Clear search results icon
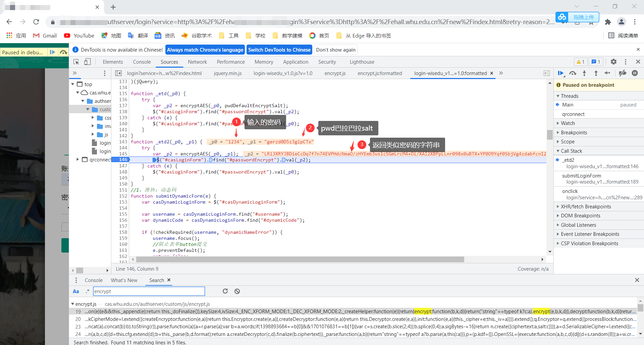 [237, 291]
